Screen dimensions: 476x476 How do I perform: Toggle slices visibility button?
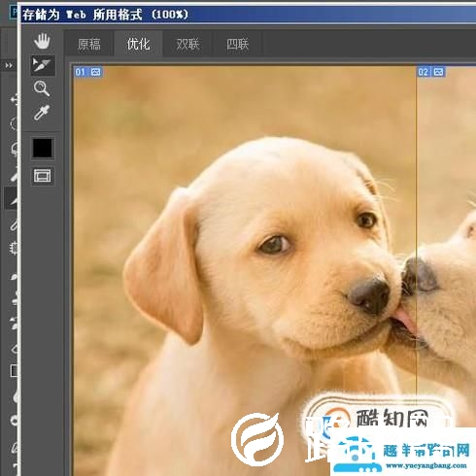pos(43,176)
